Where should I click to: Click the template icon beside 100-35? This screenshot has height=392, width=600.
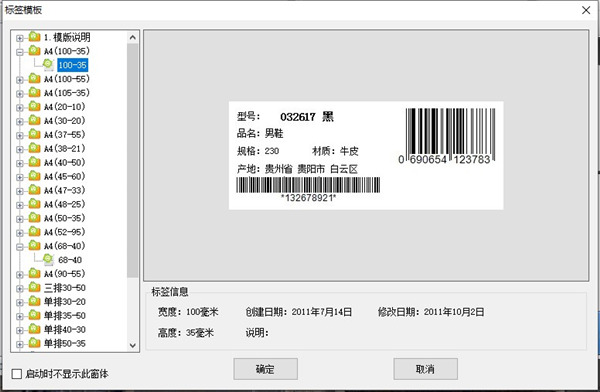pos(48,64)
